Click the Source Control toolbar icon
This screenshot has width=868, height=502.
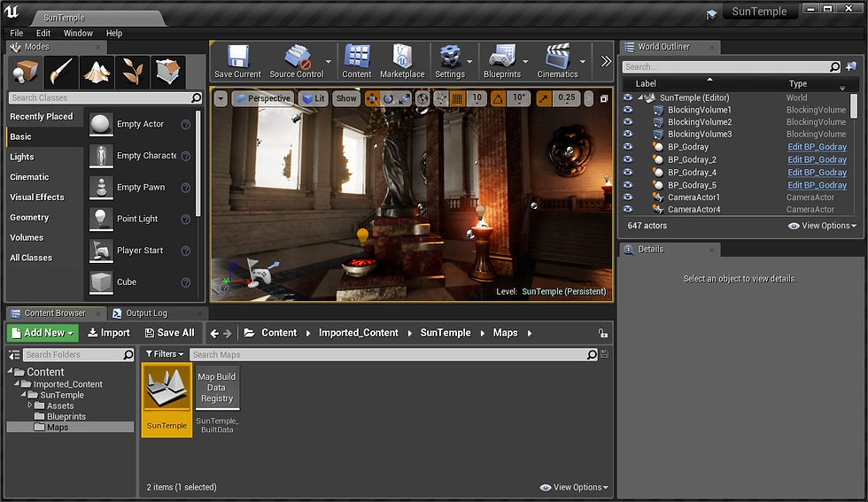297,57
